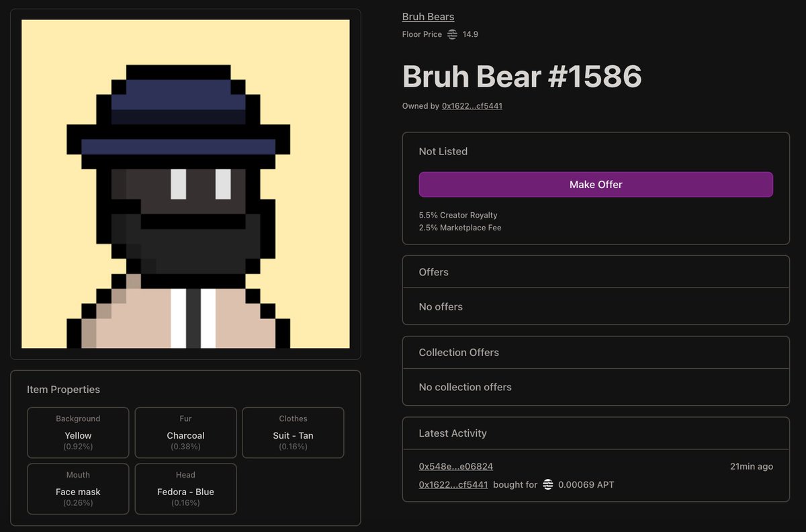
Task: Click the 5.5% Creator Royalty text
Action: 458,215
